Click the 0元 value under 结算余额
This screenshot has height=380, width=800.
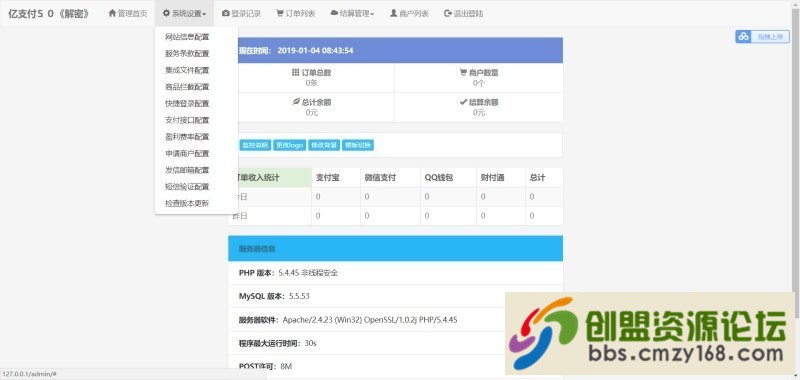coord(479,112)
